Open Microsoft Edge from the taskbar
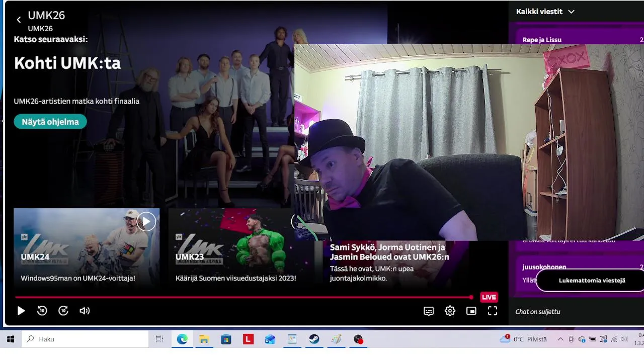The height and width of the screenshot is (362, 644). click(x=182, y=339)
